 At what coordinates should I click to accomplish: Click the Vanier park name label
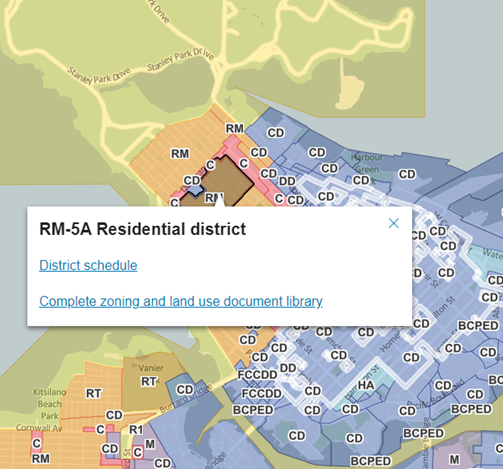[x=151, y=368]
